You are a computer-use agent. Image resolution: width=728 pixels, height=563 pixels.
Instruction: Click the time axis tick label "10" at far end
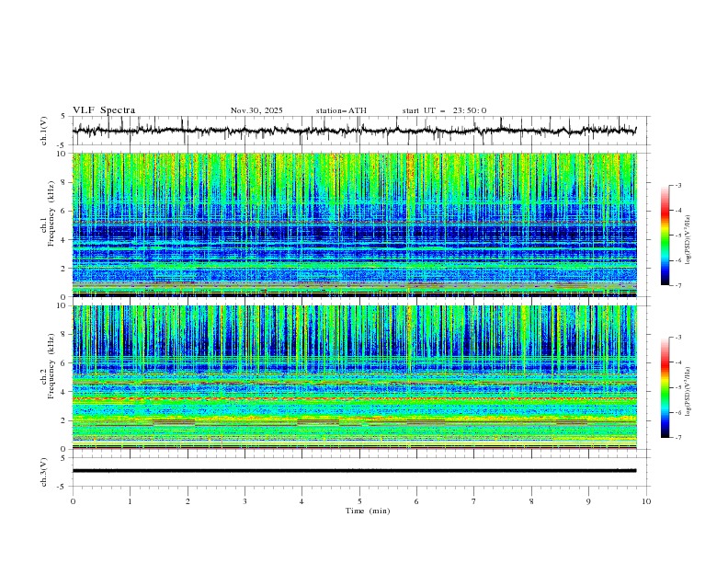[646, 501]
